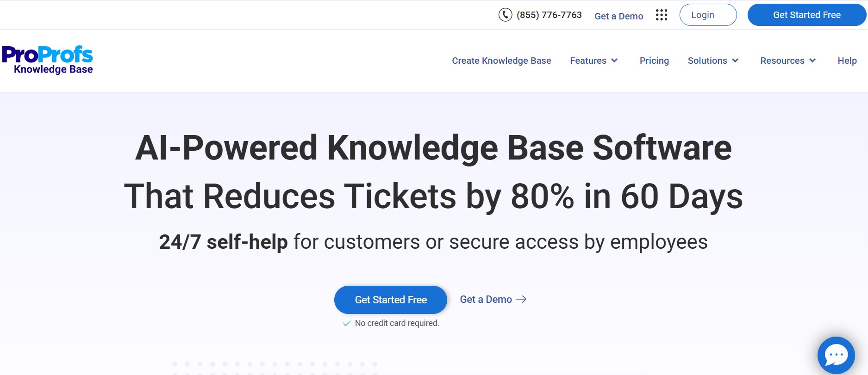Click the green checkmark near no credit card text
Image resolution: width=868 pixels, height=375 pixels.
pos(346,323)
